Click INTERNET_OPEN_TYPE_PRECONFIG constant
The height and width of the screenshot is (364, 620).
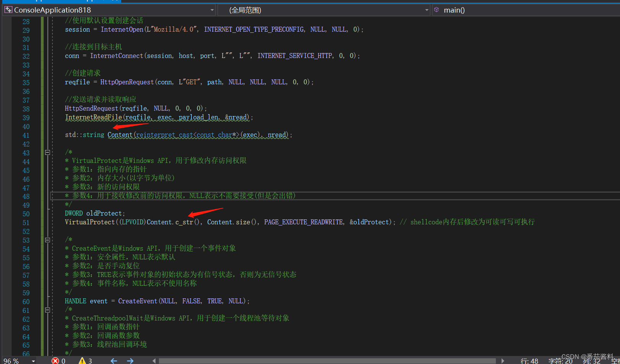pos(254,29)
